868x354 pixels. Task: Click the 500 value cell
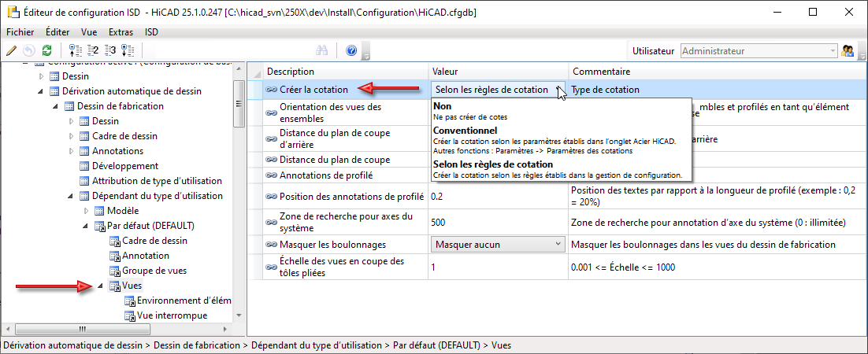[x=499, y=223]
